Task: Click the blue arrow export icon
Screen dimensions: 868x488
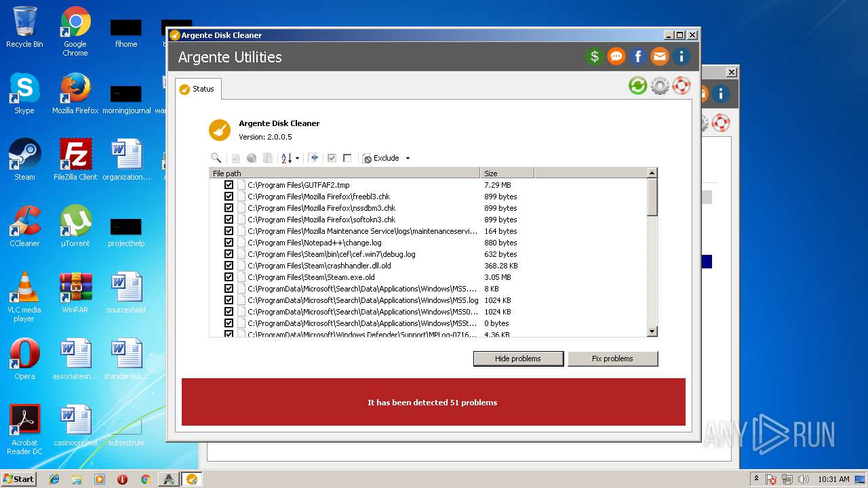Action: tap(314, 158)
